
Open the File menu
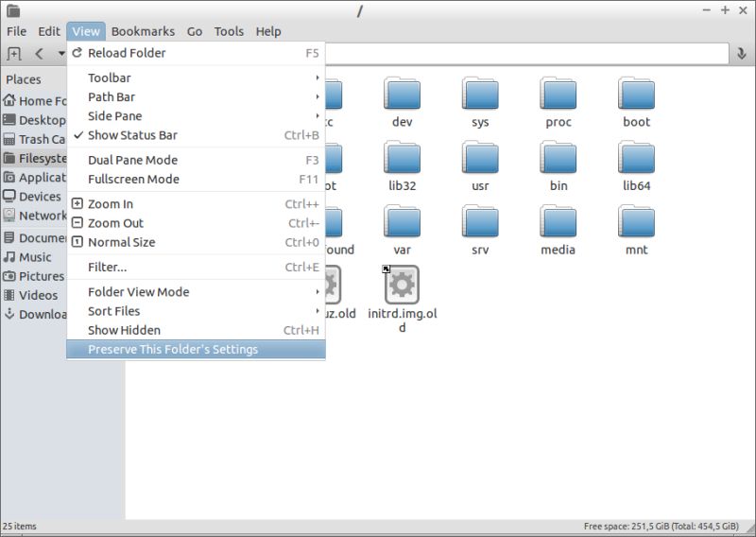[16, 31]
